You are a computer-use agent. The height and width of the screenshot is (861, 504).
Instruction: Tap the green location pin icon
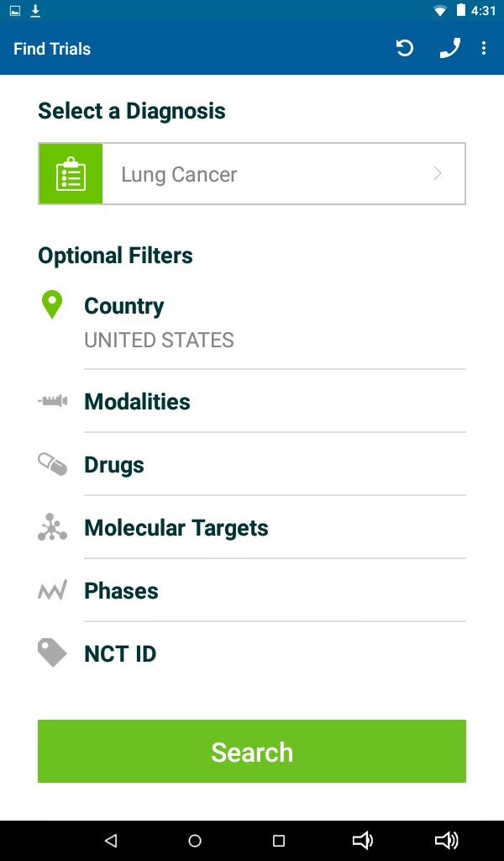[52, 304]
